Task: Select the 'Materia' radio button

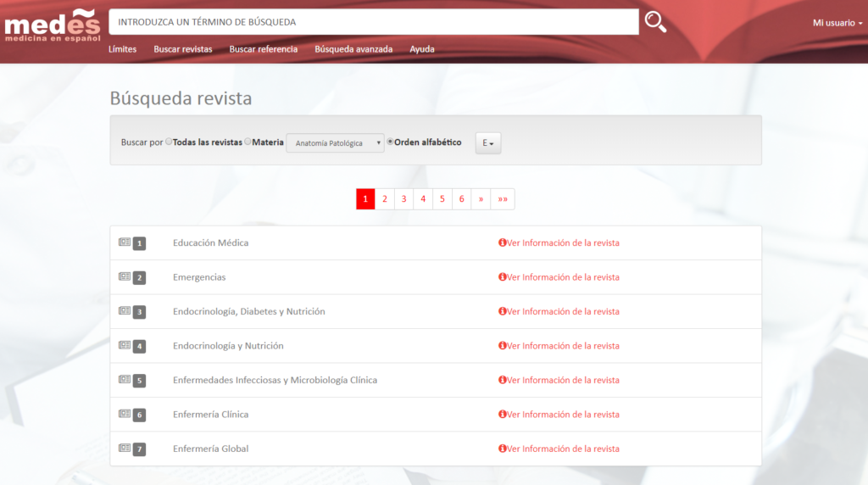Action: 248,142
